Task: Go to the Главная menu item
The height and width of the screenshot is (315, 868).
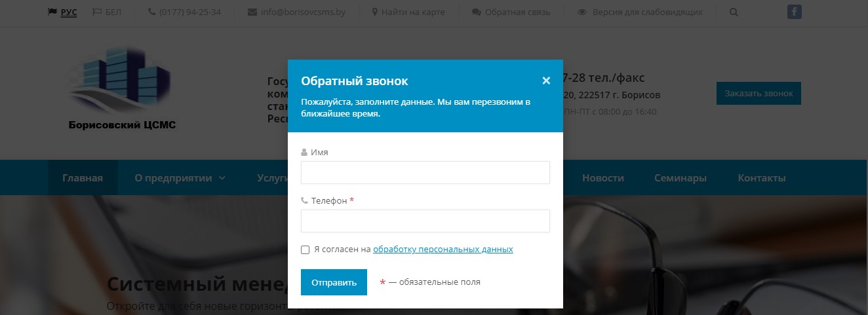Action: [83, 178]
